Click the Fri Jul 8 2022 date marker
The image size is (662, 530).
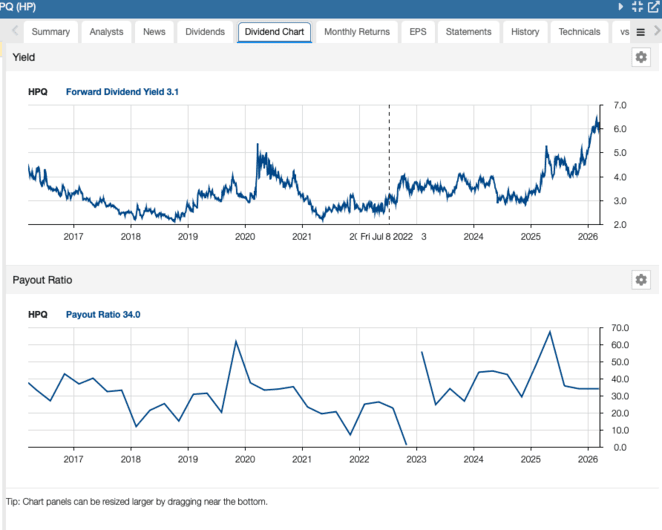pos(388,237)
